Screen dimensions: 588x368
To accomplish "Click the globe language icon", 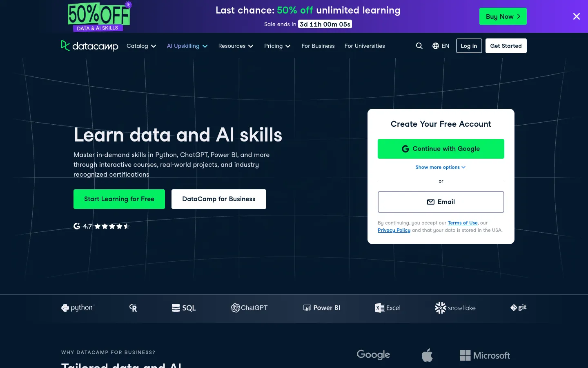I will click(436, 46).
